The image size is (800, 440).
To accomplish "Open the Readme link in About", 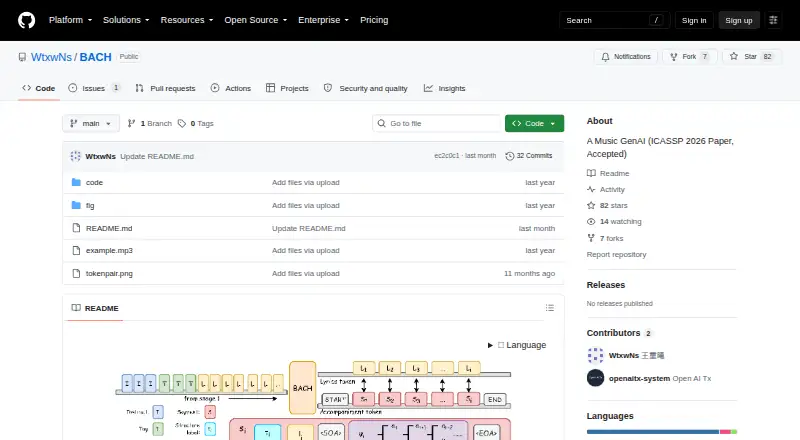I will point(608,174).
